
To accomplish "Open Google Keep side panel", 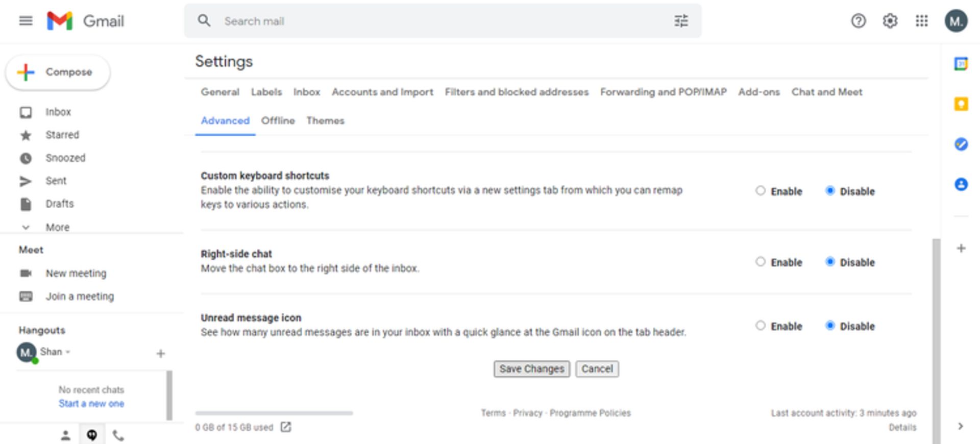I will (x=961, y=104).
